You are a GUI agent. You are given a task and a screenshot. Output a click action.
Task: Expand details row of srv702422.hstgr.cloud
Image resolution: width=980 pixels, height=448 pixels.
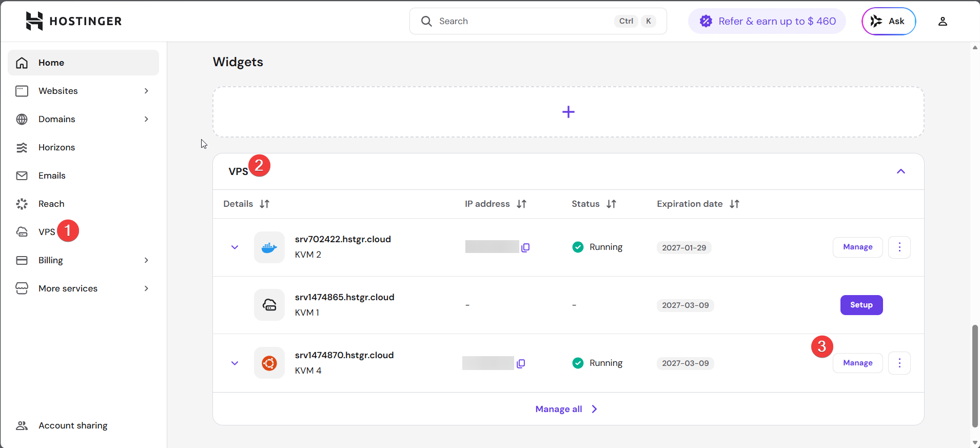coord(234,247)
